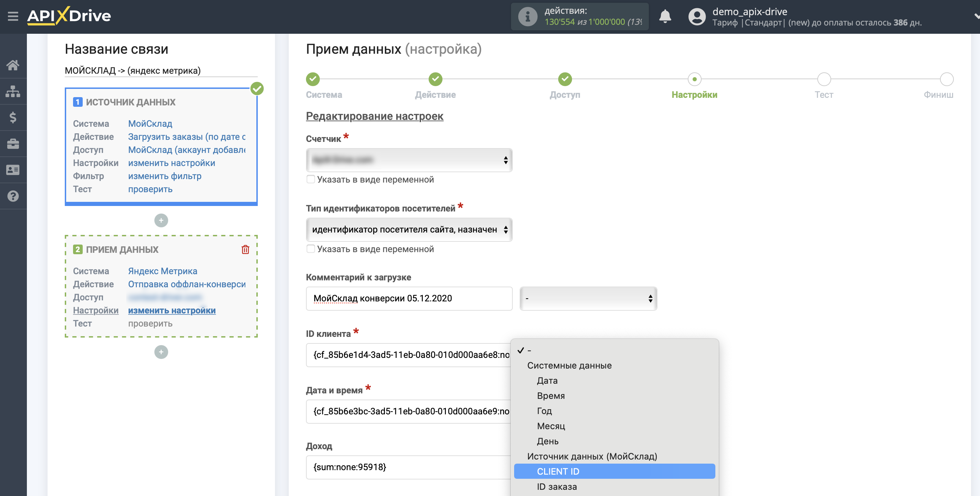Go to the Действие step circle
The width and height of the screenshot is (980, 496).
pos(435,79)
